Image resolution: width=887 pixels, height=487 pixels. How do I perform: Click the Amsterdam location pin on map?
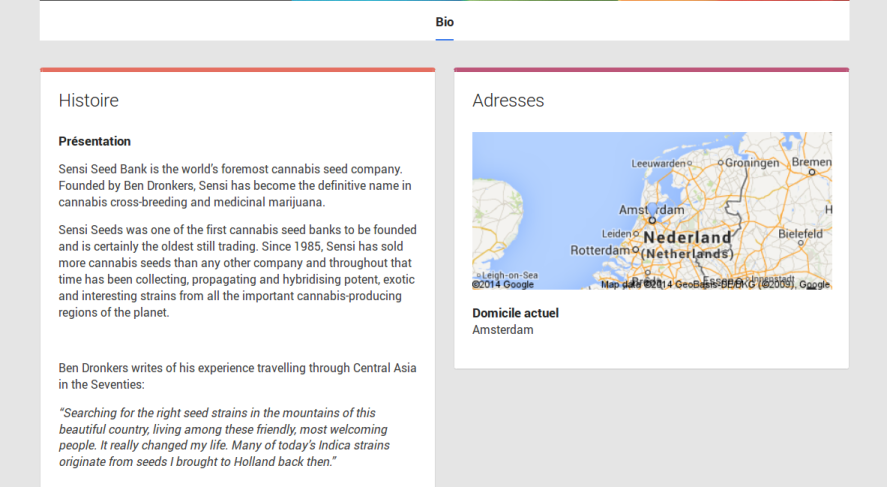[652, 219]
